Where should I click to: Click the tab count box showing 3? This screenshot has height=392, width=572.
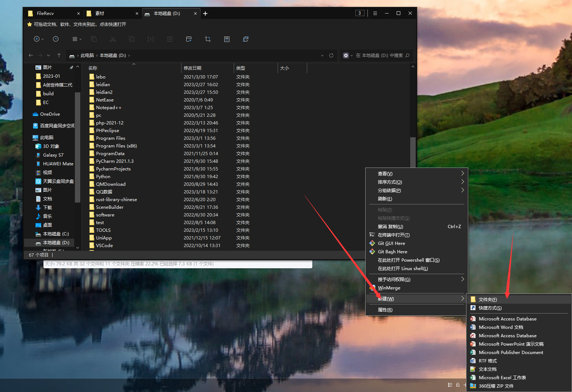pos(360,13)
